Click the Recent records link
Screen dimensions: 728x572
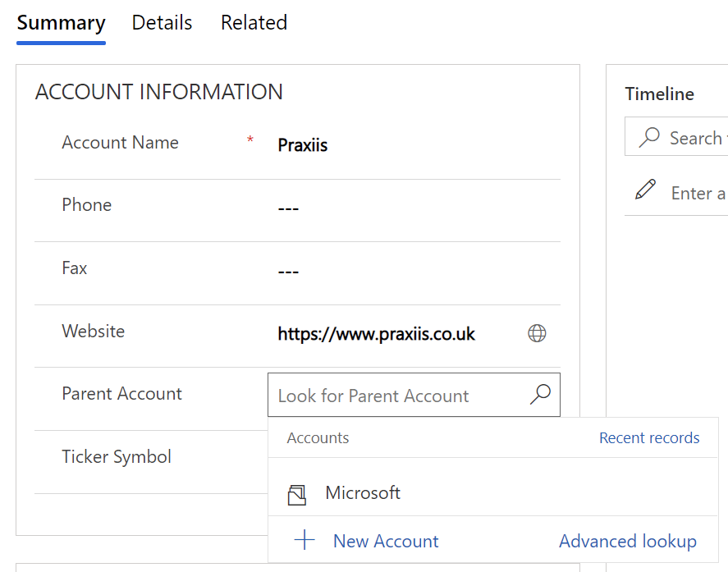point(649,437)
